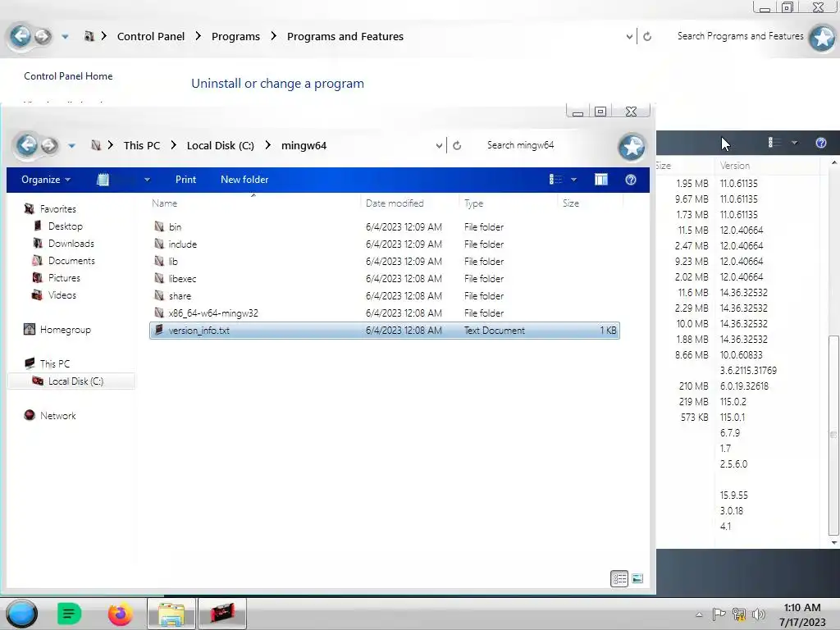The height and width of the screenshot is (630, 840).
Task: Switch to details view icon at bottom
Action: coord(619,578)
